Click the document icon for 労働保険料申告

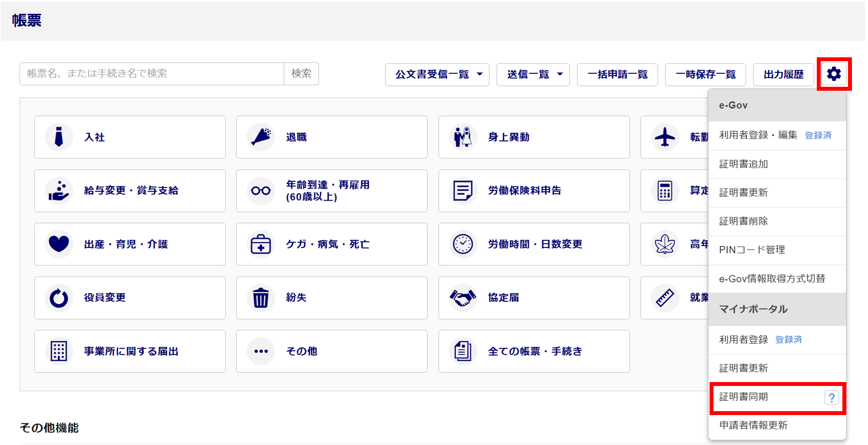click(x=463, y=191)
